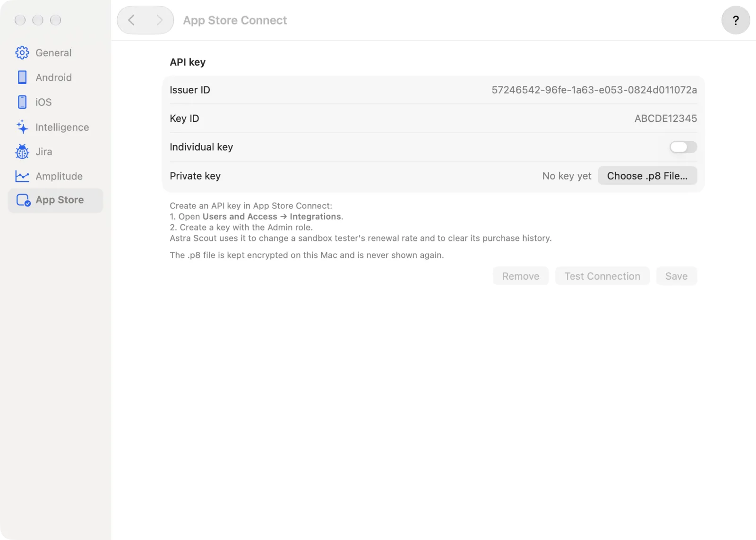Click 'Create a key with the Admin role' line

point(241,227)
